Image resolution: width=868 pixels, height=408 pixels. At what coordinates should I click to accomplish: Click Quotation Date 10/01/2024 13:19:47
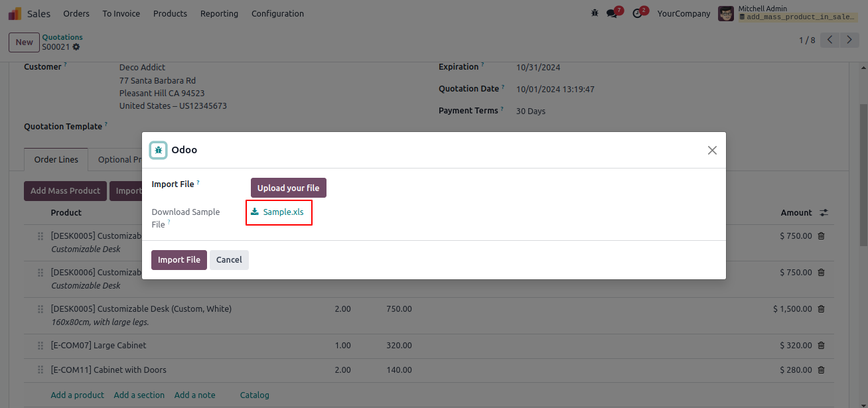555,89
